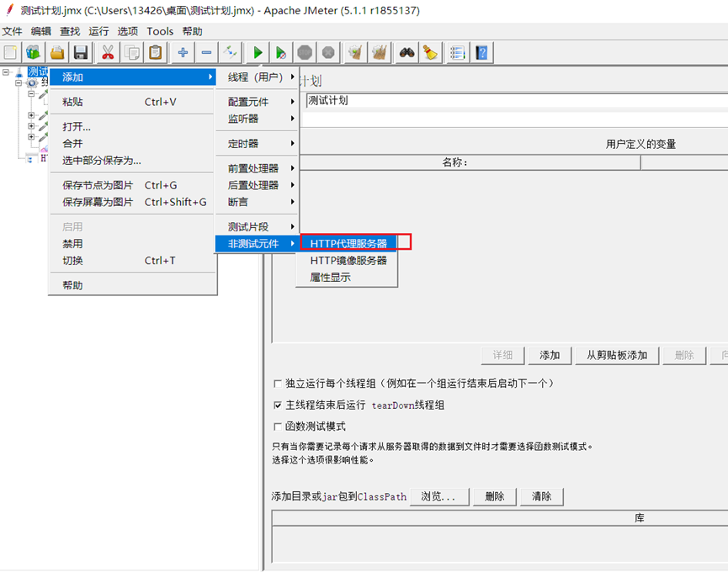728x572 pixels.
Task: Click the Reset search icon
Action: coord(430,52)
